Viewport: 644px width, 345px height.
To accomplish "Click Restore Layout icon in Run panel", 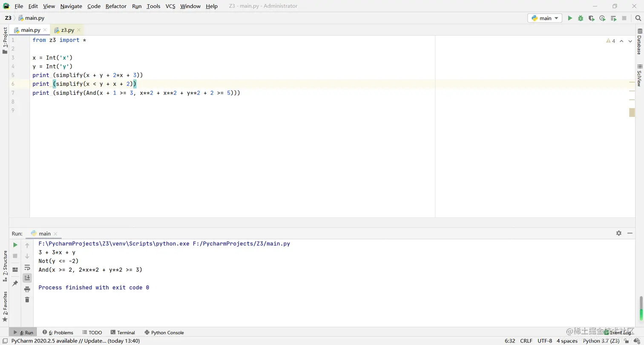I will point(15,270).
